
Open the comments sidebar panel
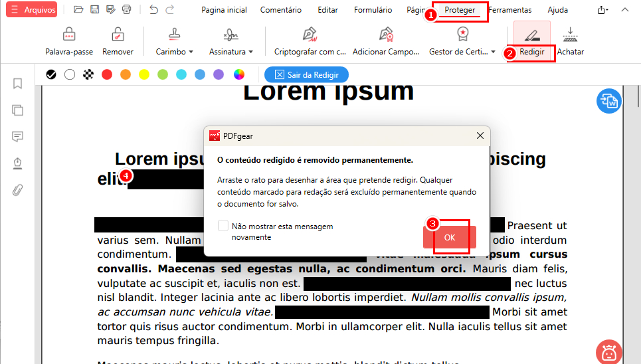pos(17,136)
